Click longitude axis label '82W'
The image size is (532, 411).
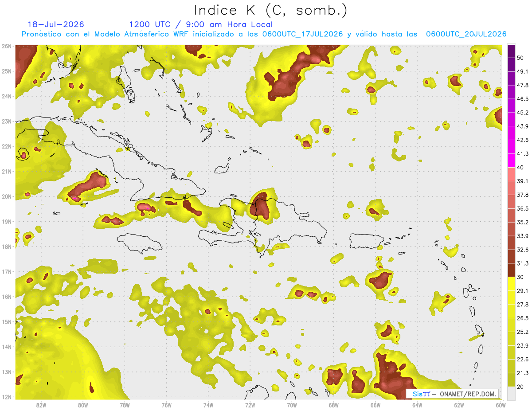pyautogui.click(x=41, y=405)
